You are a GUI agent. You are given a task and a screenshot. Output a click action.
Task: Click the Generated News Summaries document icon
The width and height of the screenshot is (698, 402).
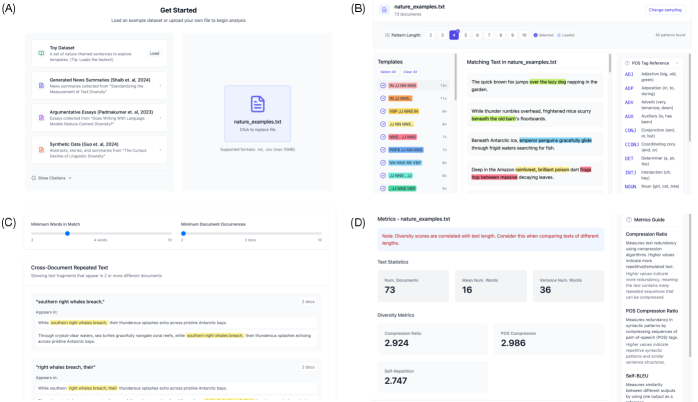click(x=41, y=85)
